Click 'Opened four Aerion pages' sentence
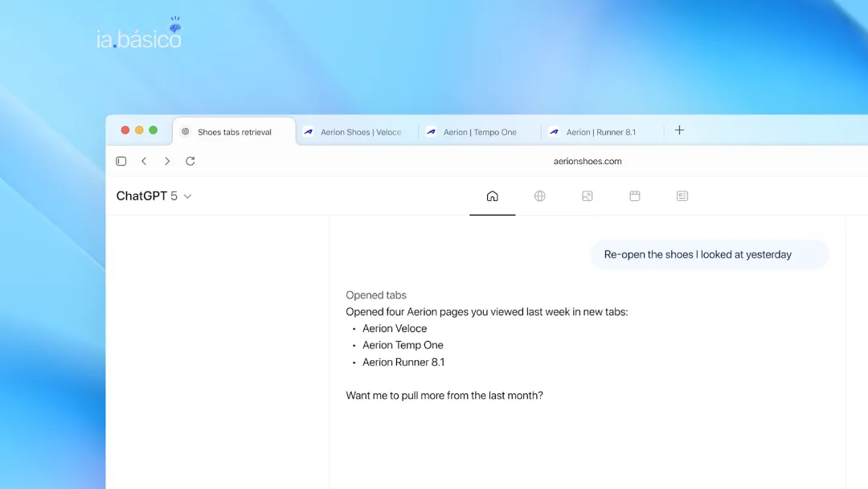The image size is (868, 489). point(486,312)
